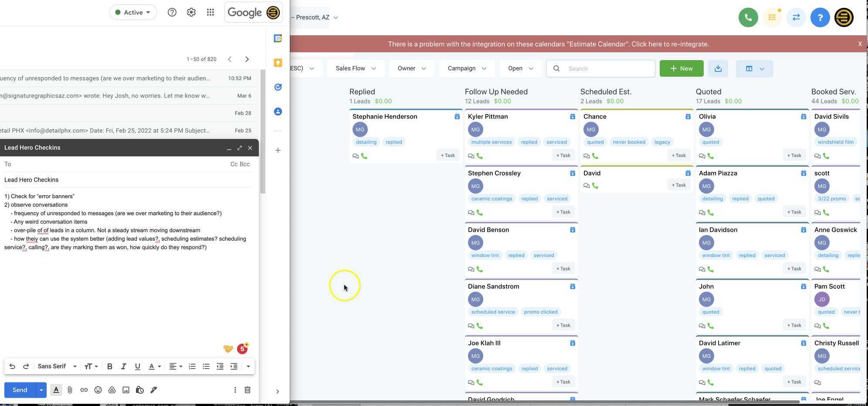This screenshot has width=868, height=406.
Task: Toggle bold formatting in compose
Action: (110, 366)
